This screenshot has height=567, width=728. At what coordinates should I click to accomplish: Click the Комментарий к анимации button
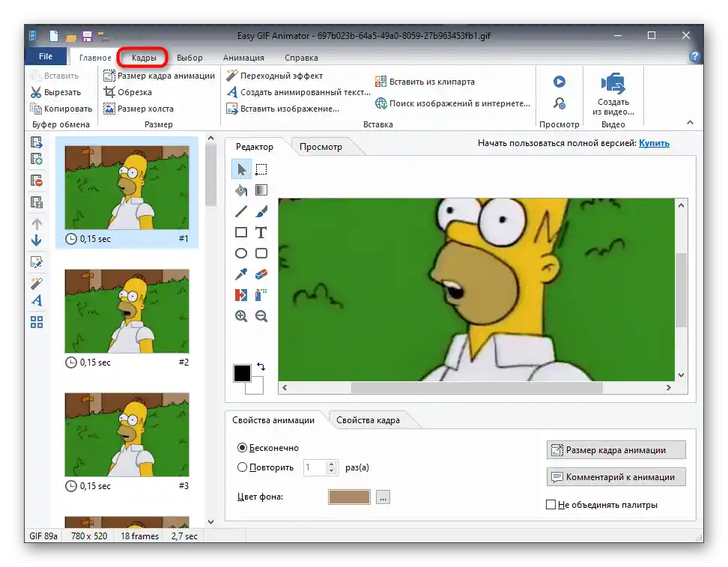click(x=616, y=476)
